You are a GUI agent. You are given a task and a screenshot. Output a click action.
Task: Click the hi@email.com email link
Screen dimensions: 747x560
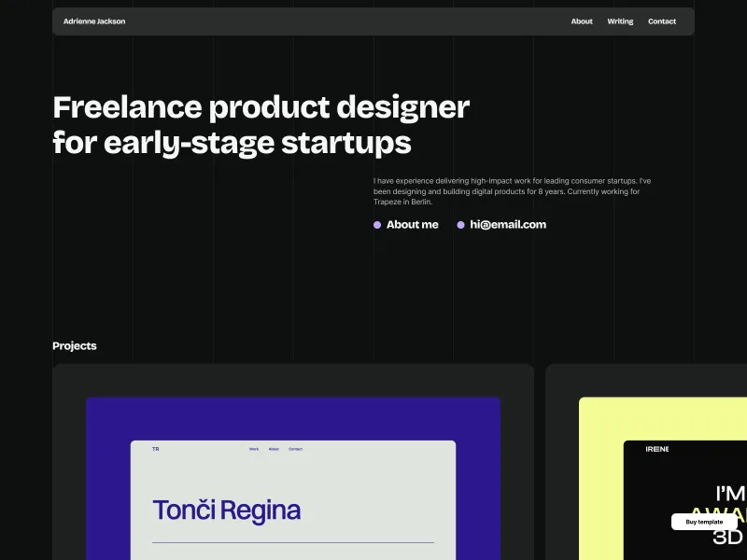[x=508, y=225]
